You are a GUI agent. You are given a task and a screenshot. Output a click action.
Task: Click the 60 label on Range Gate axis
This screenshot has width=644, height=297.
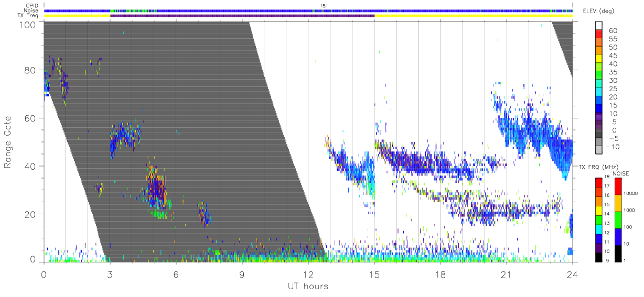pos(30,118)
